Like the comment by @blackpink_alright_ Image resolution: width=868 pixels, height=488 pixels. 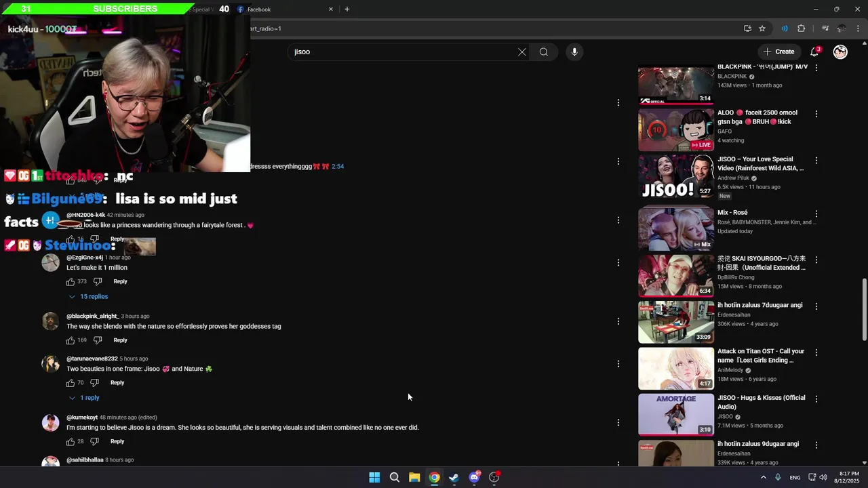click(71, 340)
